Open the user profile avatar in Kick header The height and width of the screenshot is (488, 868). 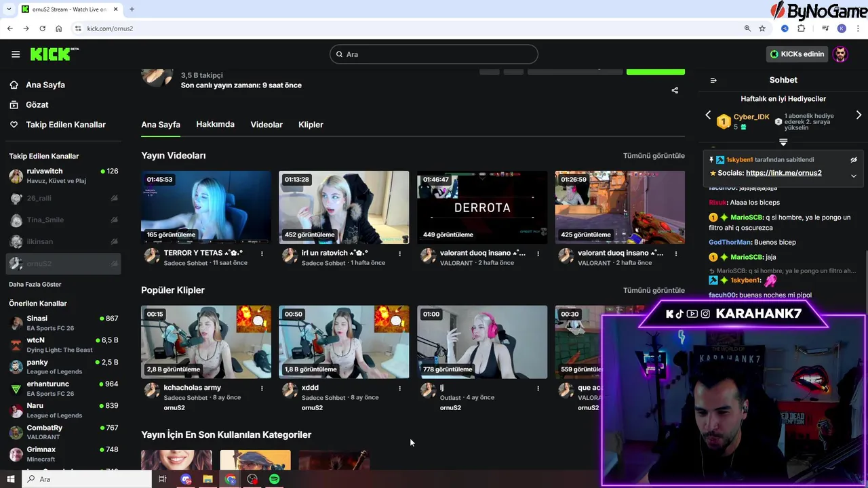point(841,54)
